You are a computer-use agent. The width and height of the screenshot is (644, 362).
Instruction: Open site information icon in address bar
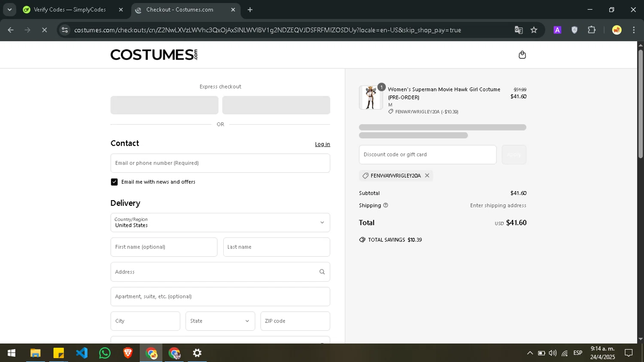(65, 30)
